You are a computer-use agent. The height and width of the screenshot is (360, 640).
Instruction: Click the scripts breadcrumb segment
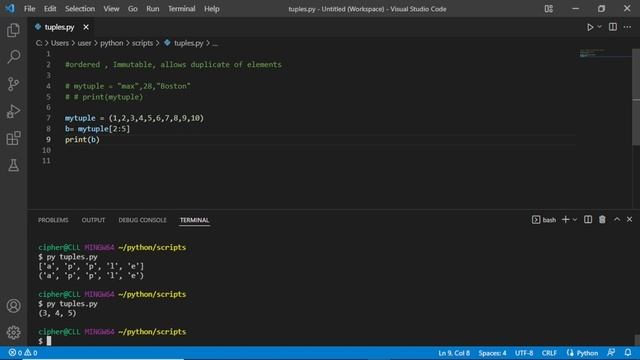click(x=142, y=43)
